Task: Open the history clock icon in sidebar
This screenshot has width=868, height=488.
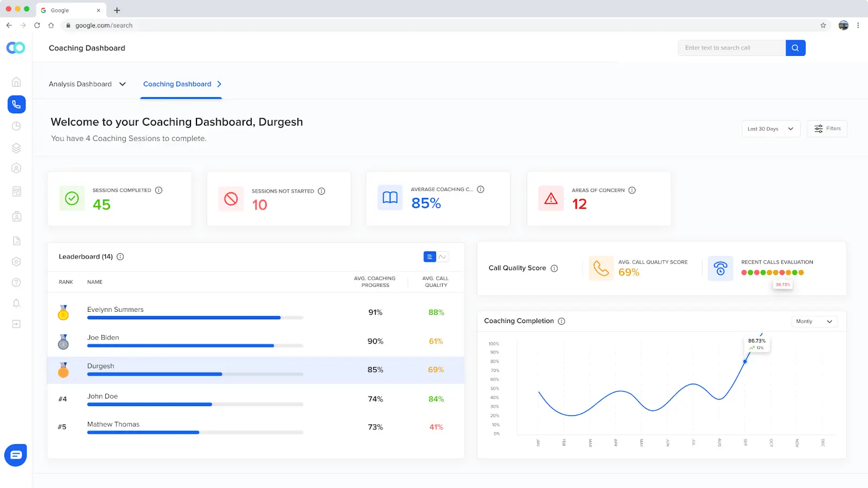Action: click(x=16, y=125)
